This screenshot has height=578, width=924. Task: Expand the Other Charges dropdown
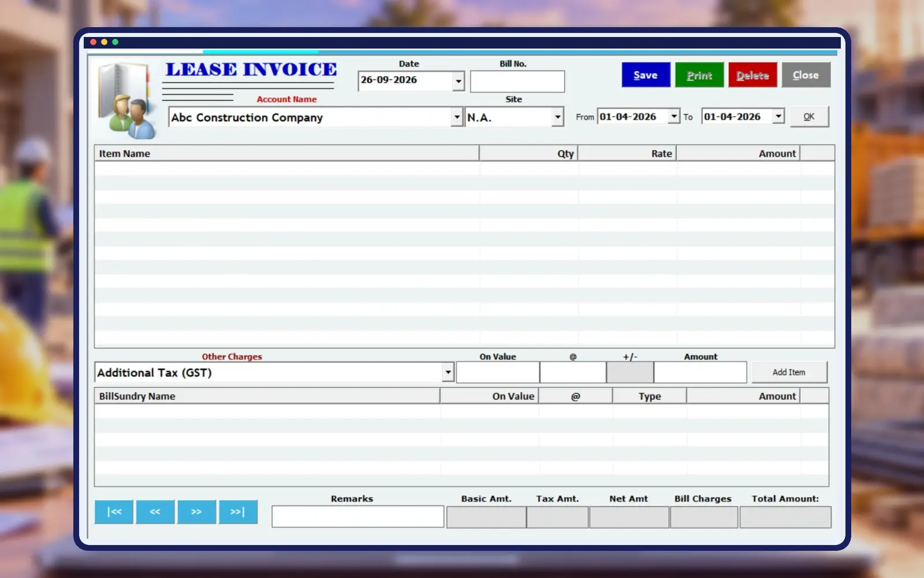448,373
